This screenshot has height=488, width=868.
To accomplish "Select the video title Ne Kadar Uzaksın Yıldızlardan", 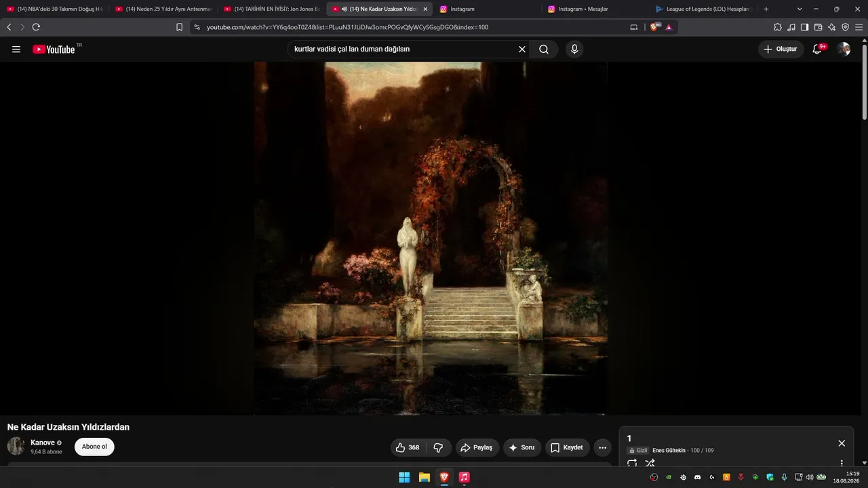I will click(68, 427).
